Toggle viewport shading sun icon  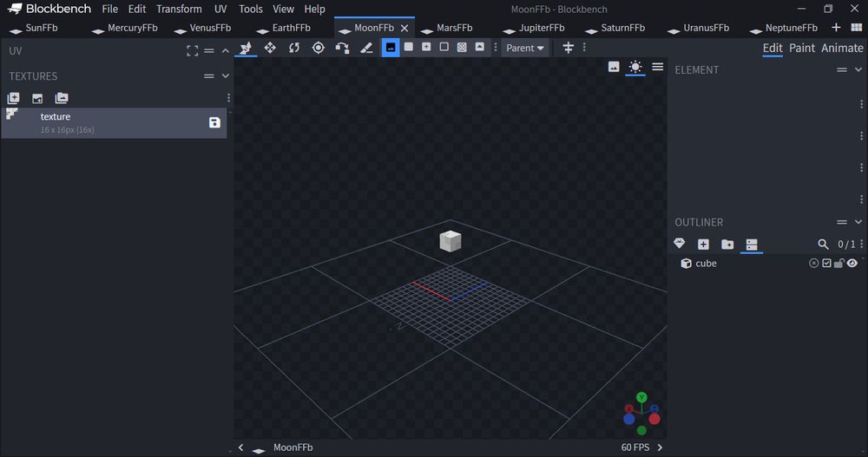tap(635, 67)
